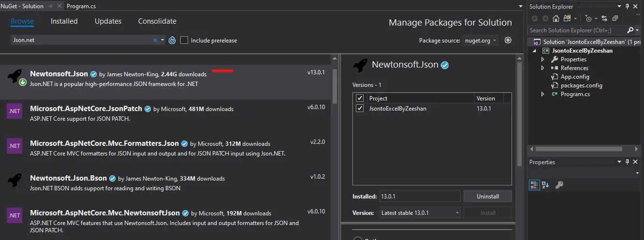The image size is (644, 240).
Task: Pin the Properties panel
Action: (x=627, y=162)
